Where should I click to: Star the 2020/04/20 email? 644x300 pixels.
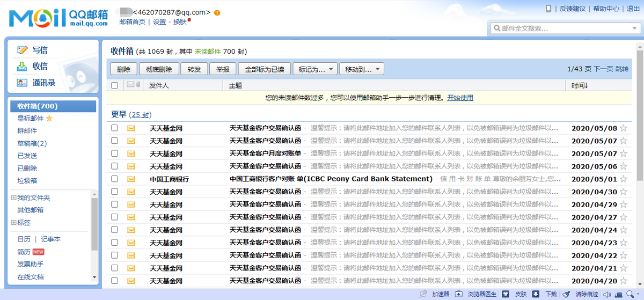[623, 281]
